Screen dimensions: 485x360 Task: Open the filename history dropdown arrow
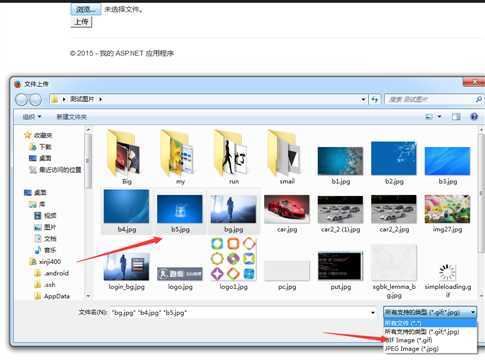[373, 313]
